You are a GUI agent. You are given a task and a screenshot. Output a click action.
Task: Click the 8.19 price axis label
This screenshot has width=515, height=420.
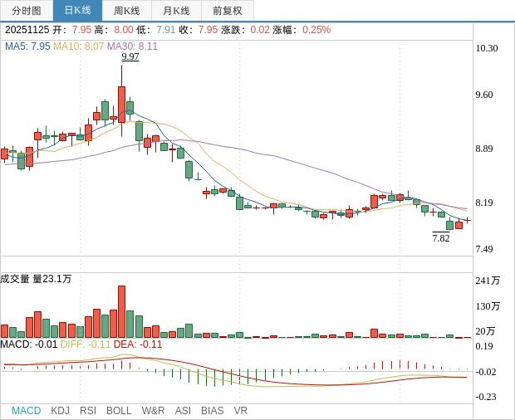484,203
